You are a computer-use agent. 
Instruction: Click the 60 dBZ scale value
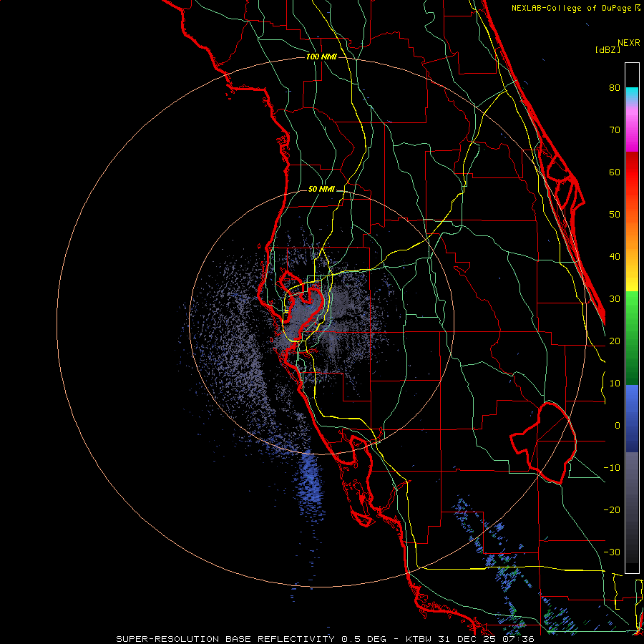tap(615, 172)
